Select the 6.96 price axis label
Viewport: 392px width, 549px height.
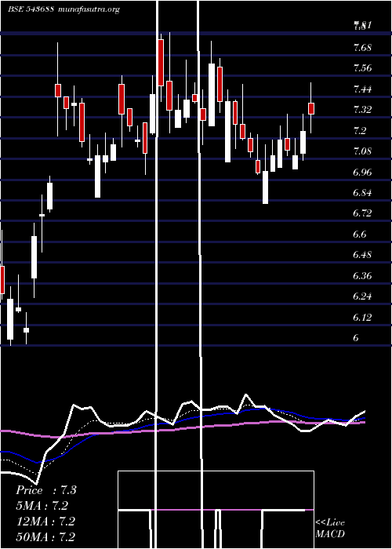click(362, 173)
